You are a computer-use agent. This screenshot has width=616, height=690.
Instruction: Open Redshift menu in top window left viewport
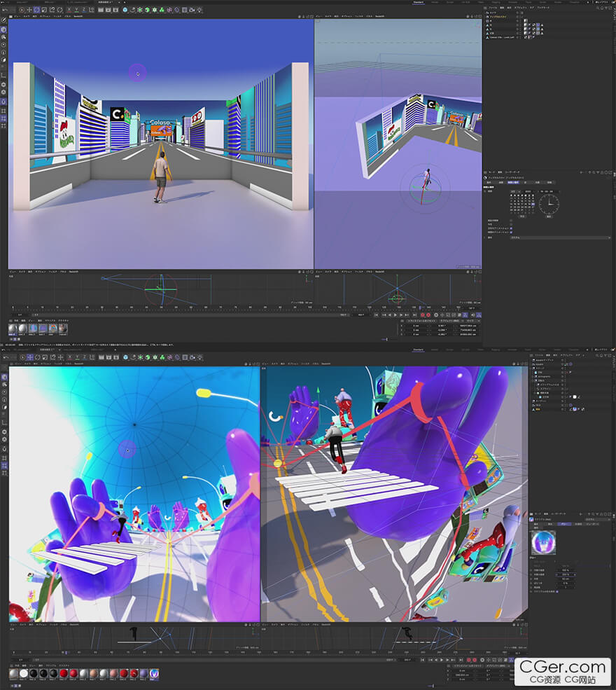pyautogui.click(x=78, y=16)
